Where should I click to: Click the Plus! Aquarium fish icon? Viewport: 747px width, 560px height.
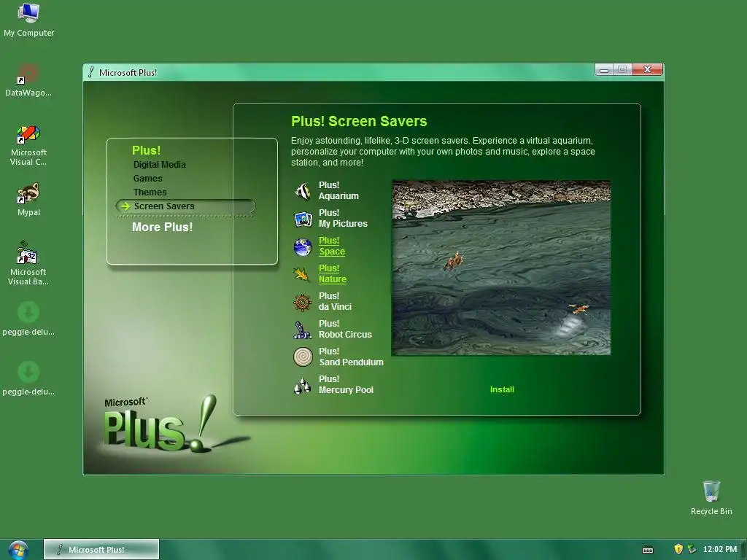303,191
